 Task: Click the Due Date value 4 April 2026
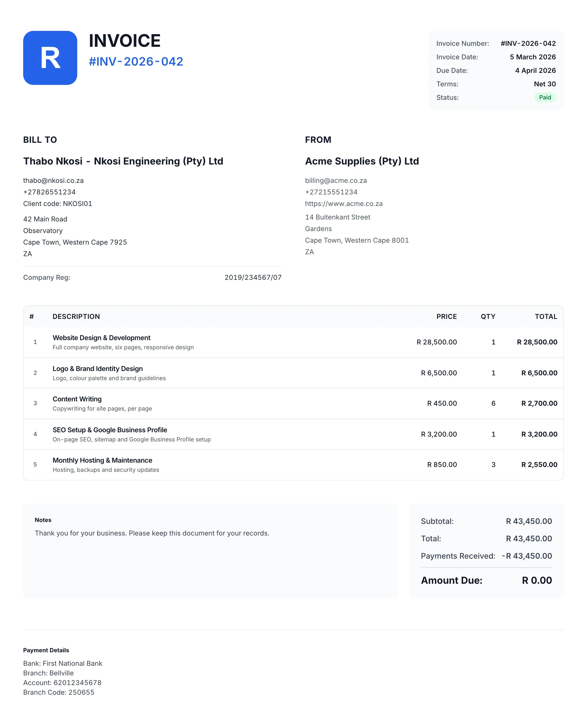(x=535, y=70)
